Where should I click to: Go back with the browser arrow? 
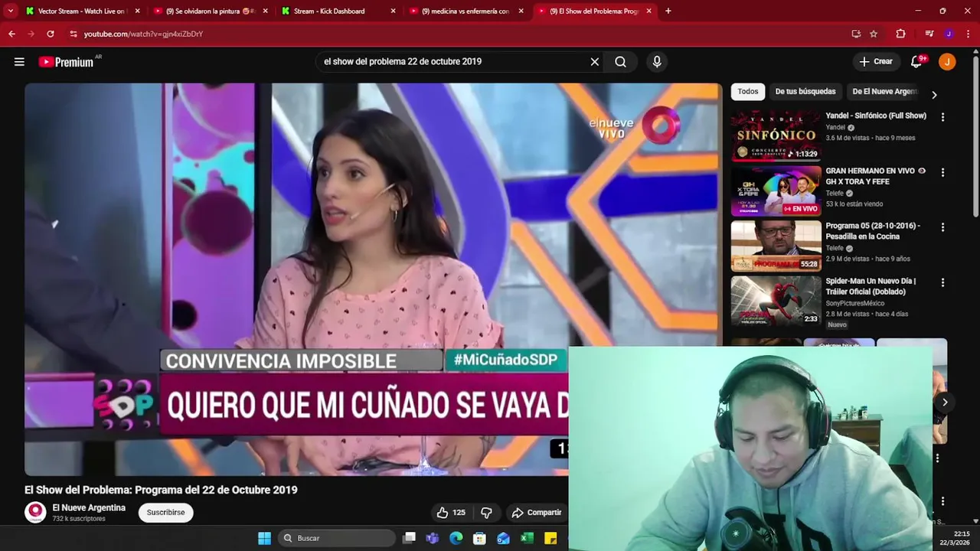11,34
